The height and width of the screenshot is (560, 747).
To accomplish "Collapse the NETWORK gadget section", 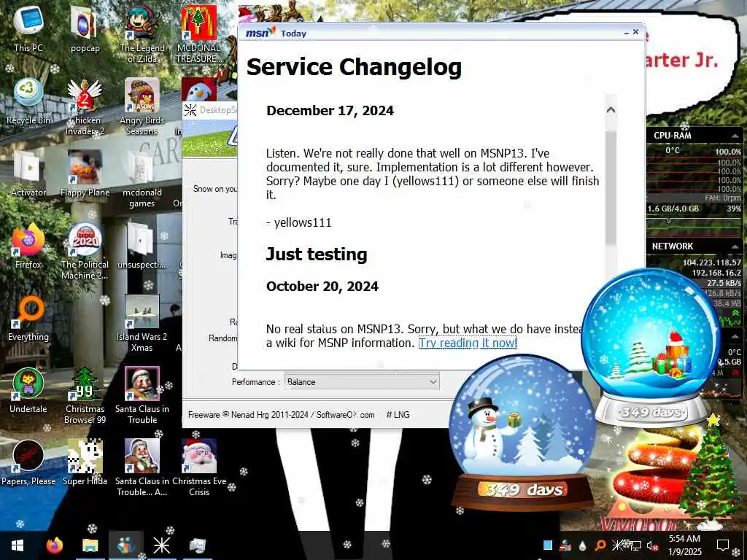I will point(735,246).
